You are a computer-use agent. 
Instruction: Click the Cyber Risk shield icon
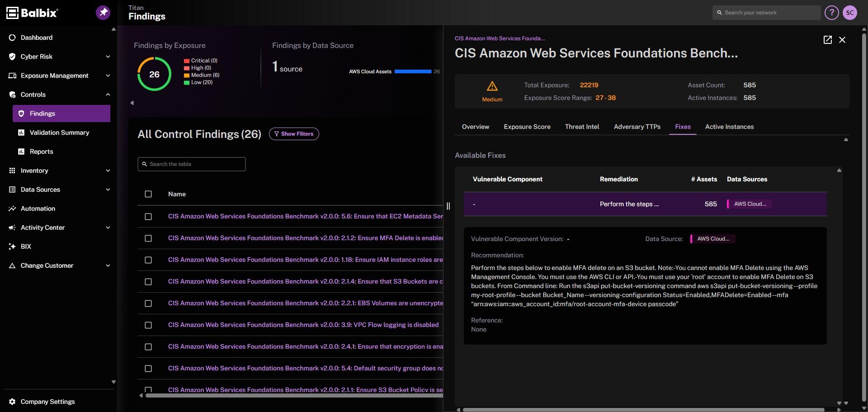point(12,57)
